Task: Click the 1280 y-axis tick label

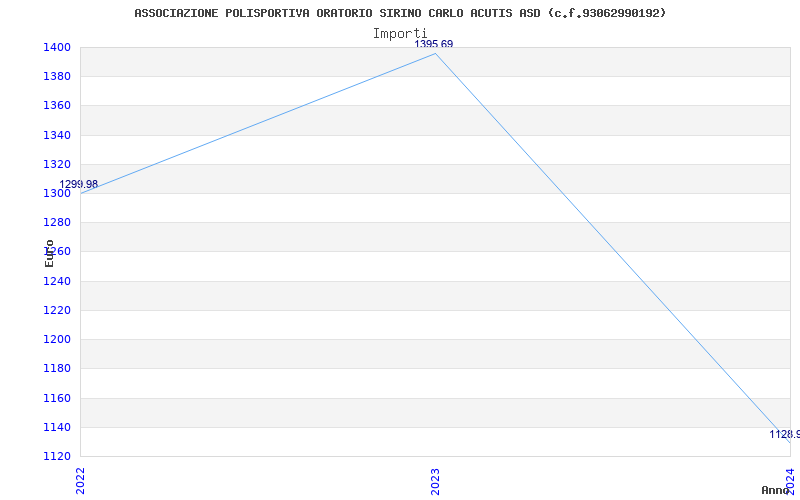Action: pos(57,222)
